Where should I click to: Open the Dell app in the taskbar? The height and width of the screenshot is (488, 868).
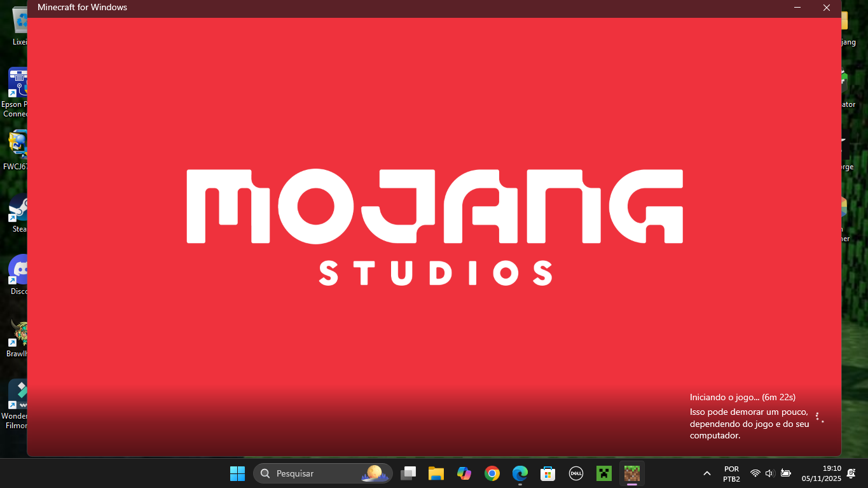(x=575, y=473)
